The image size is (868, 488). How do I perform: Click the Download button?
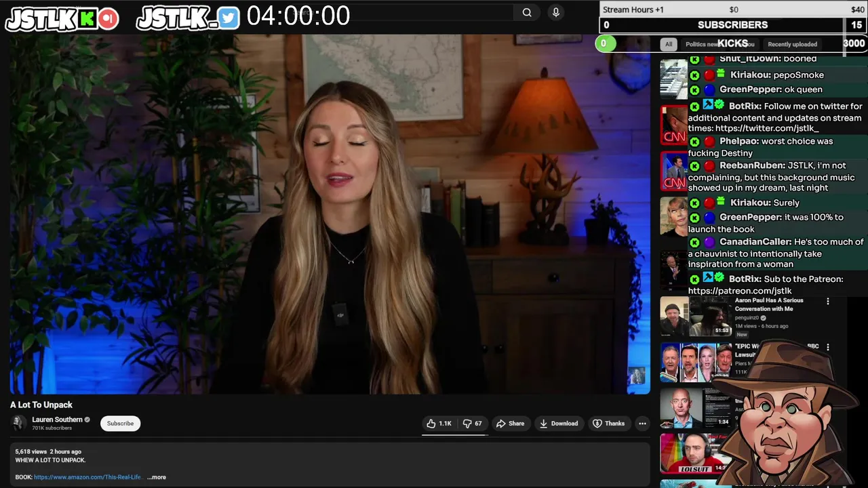point(559,424)
